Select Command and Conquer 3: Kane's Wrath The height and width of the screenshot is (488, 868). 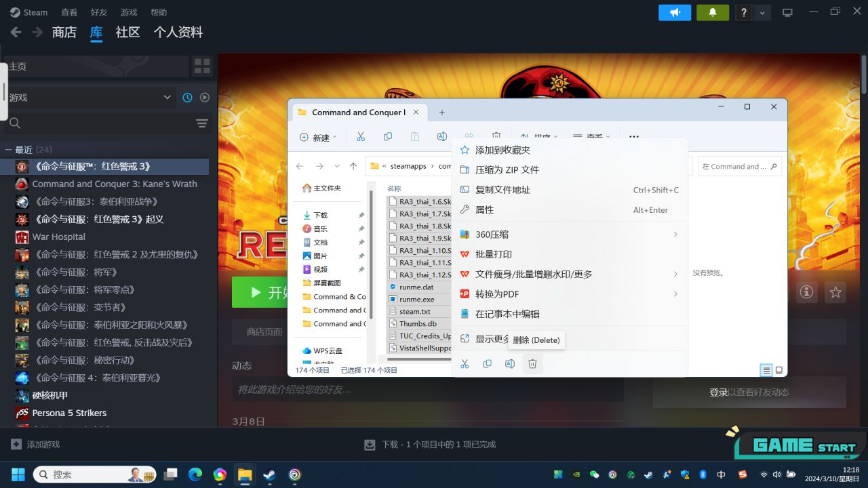pyautogui.click(x=115, y=184)
